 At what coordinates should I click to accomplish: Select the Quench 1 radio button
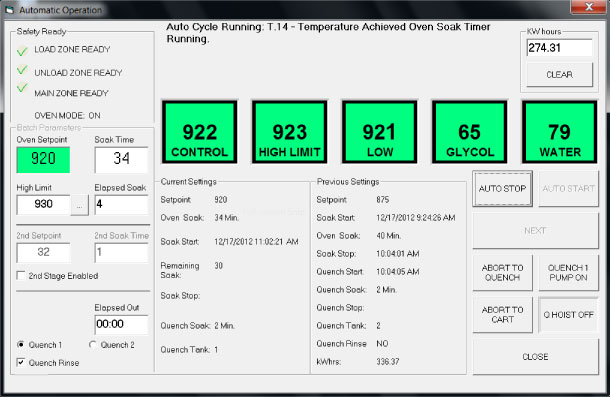(x=21, y=344)
